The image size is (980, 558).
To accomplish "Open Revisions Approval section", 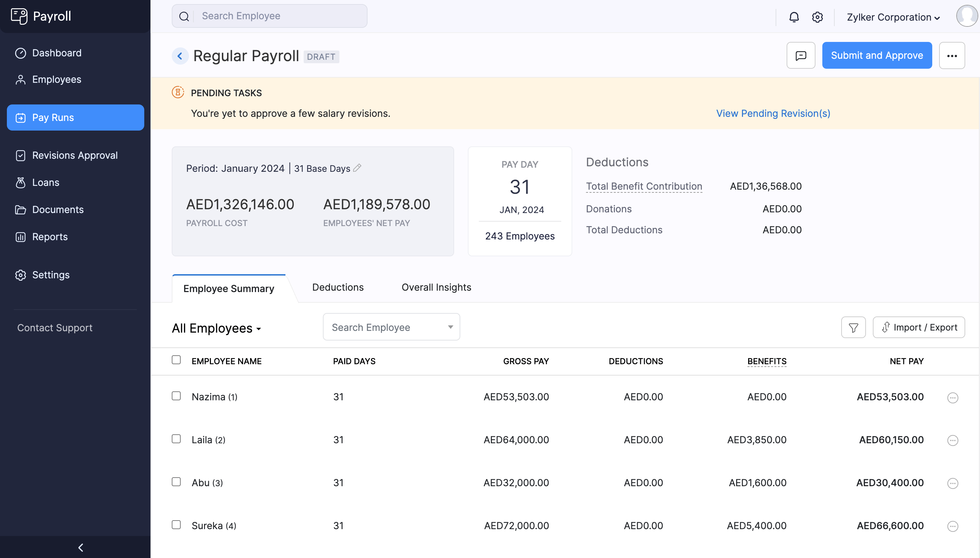I will (75, 155).
